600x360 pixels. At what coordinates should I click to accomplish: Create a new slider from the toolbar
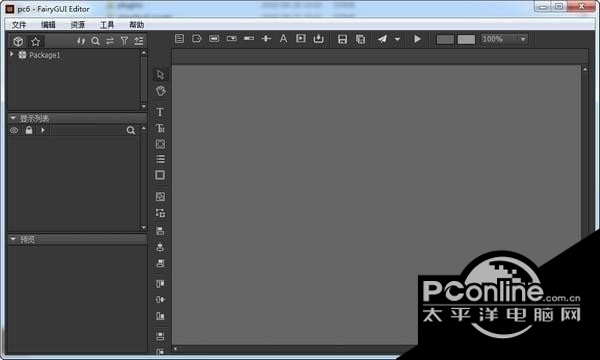pos(266,39)
